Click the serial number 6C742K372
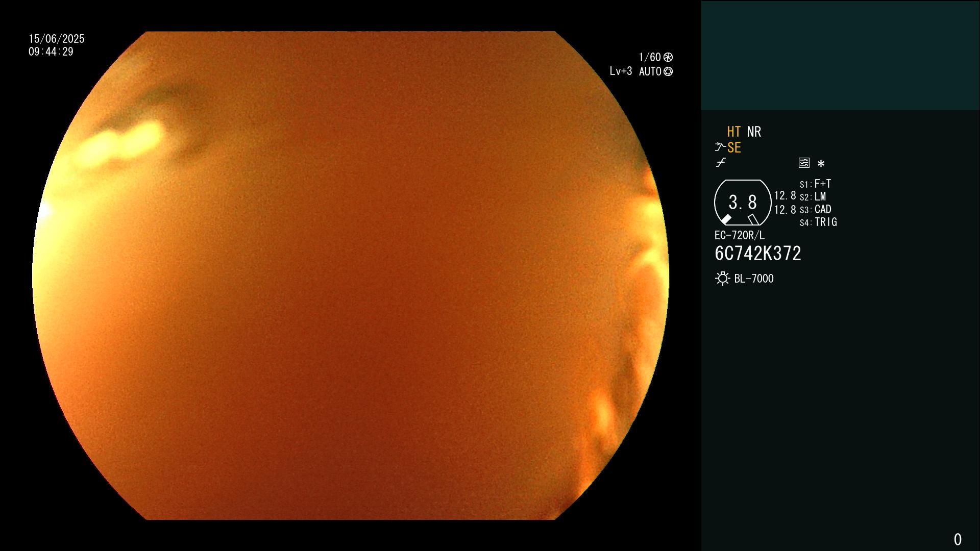This screenshot has width=980, height=551. (758, 254)
